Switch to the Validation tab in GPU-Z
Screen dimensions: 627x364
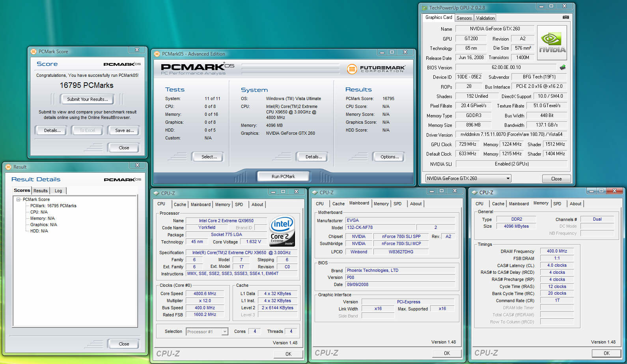click(485, 18)
